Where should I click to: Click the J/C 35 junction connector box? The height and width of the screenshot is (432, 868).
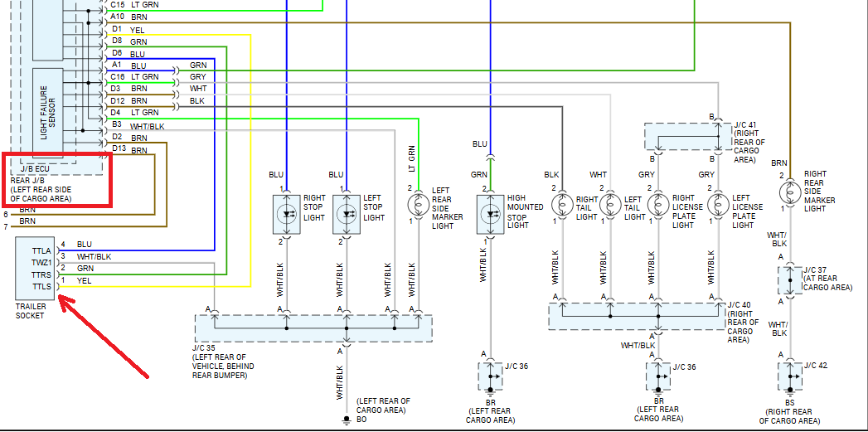tap(313, 328)
